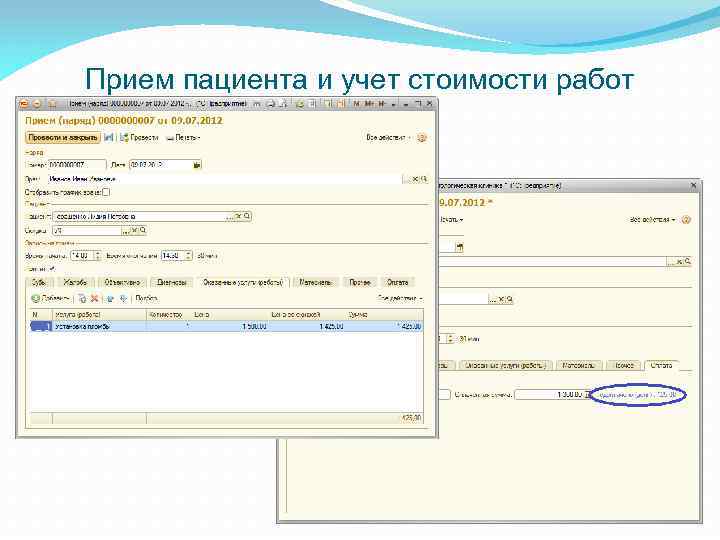Click the favorites star icon in front window title bar
720x540 pixels.
52,104
